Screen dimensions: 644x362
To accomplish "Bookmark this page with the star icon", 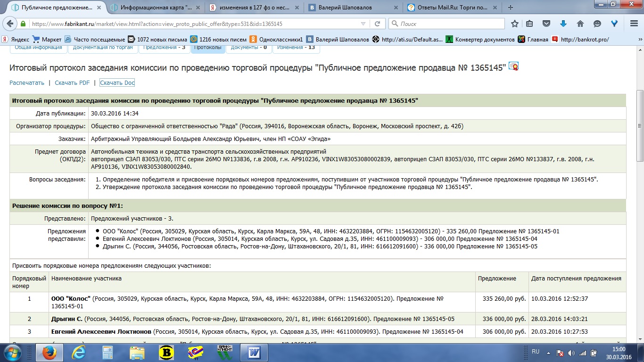I will coord(515,24).
